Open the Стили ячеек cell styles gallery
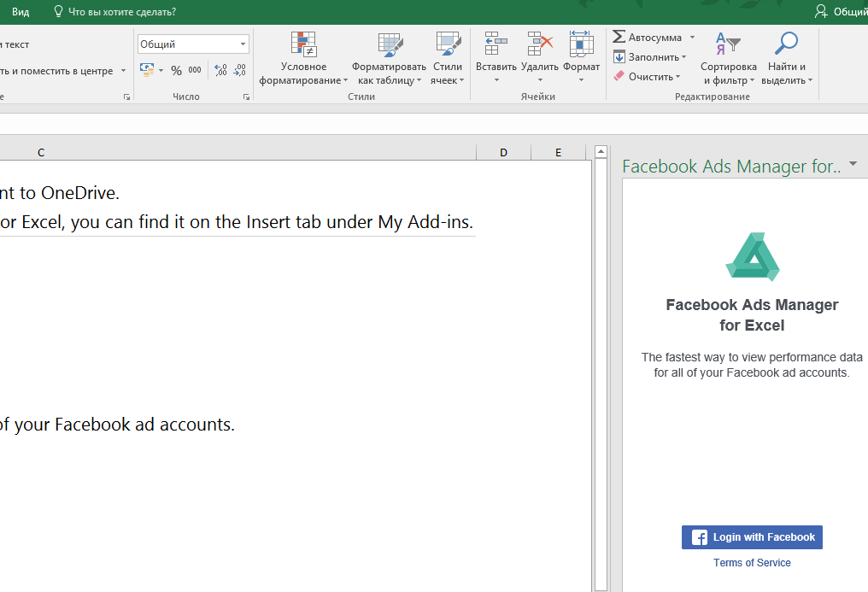 pos(448,44)
